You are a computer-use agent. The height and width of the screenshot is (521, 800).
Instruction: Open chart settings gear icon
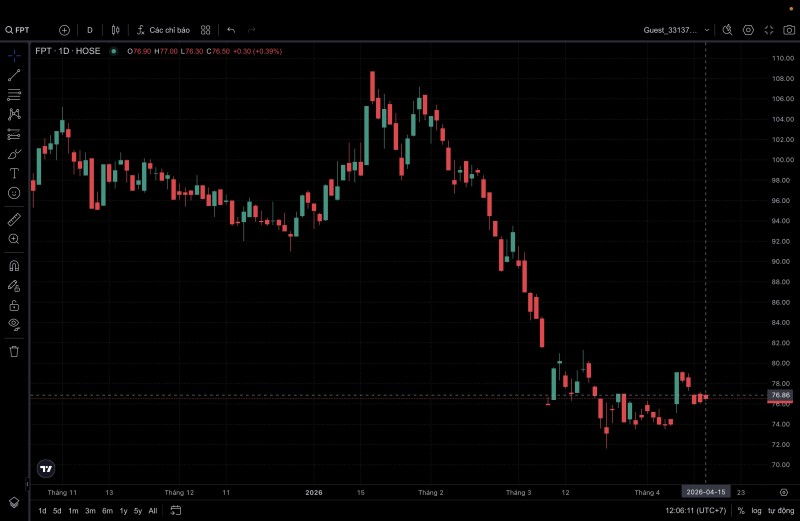[749, 30]
